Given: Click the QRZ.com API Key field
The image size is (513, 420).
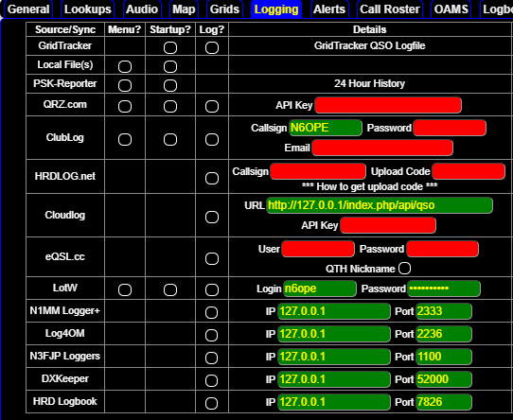Looking at the screenshot, I should point(388,105).
